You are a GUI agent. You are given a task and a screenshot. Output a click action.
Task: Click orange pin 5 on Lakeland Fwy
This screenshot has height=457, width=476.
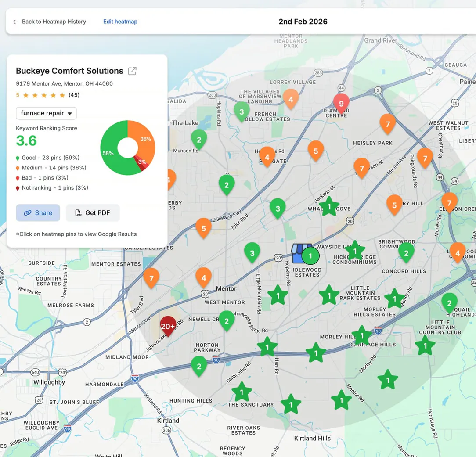tap(204, 228)
